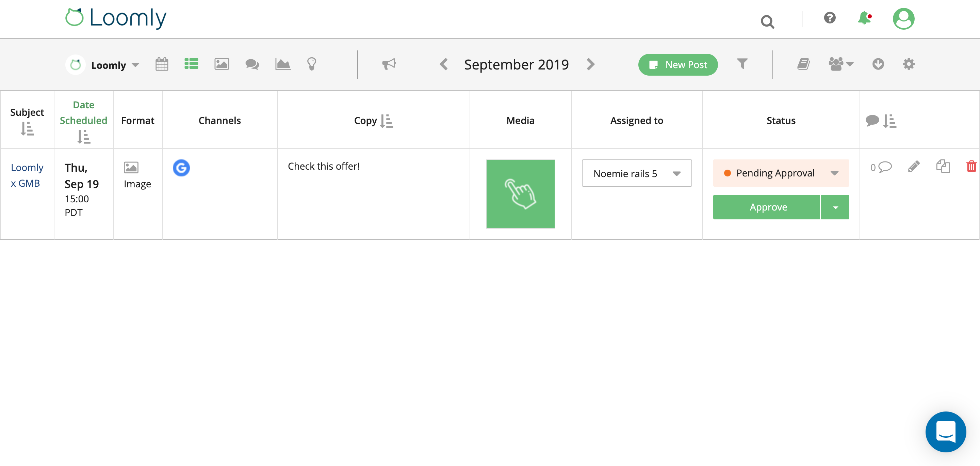Open the Loomly x GMB post link
Viewport: 980px width, 466px height.
[27, 175]
